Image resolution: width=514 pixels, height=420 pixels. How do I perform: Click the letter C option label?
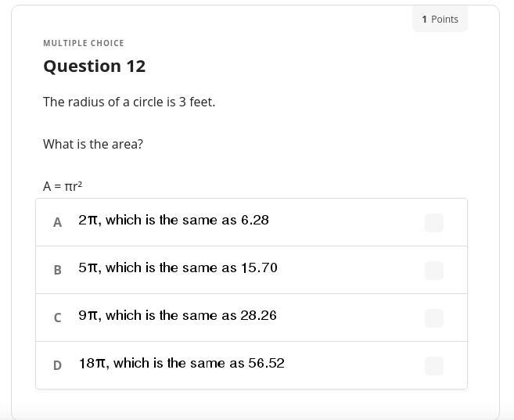[57, 318]
